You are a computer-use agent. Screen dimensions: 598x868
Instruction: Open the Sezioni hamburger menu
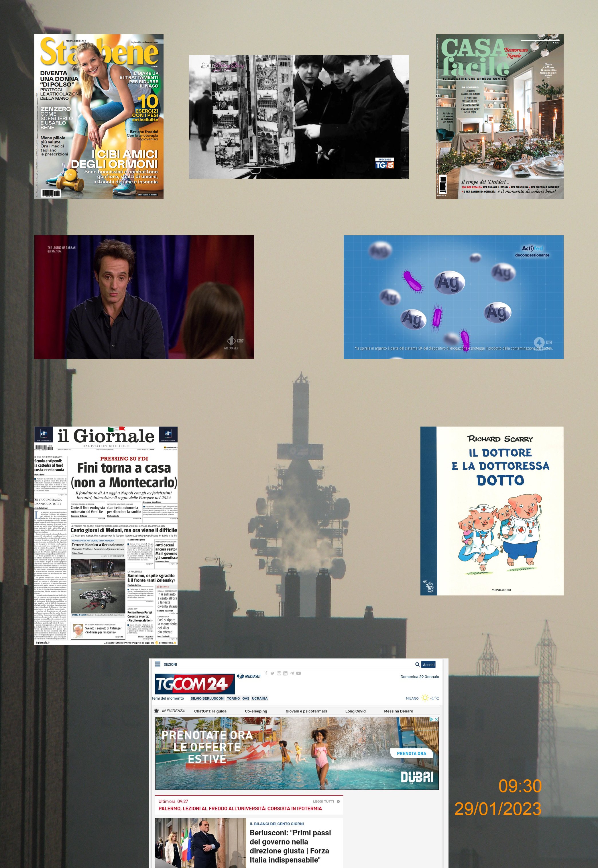[158, 664]
